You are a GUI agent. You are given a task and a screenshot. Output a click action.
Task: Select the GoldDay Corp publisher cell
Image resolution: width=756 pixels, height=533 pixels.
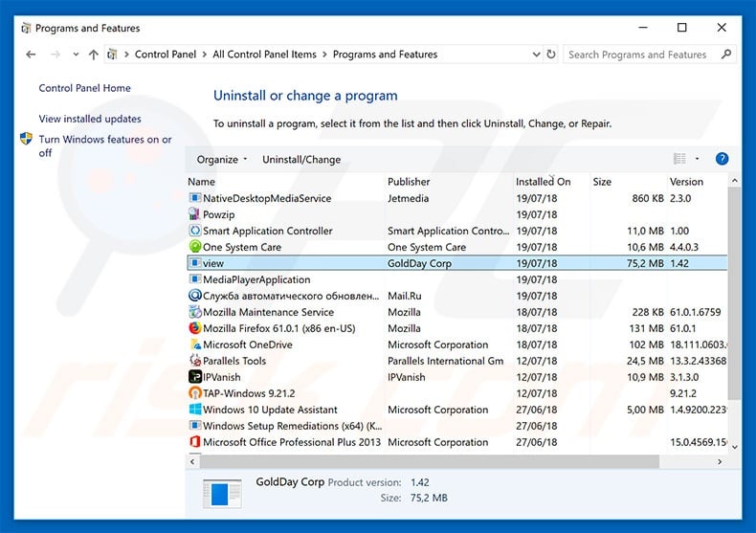tap(419, 263)
